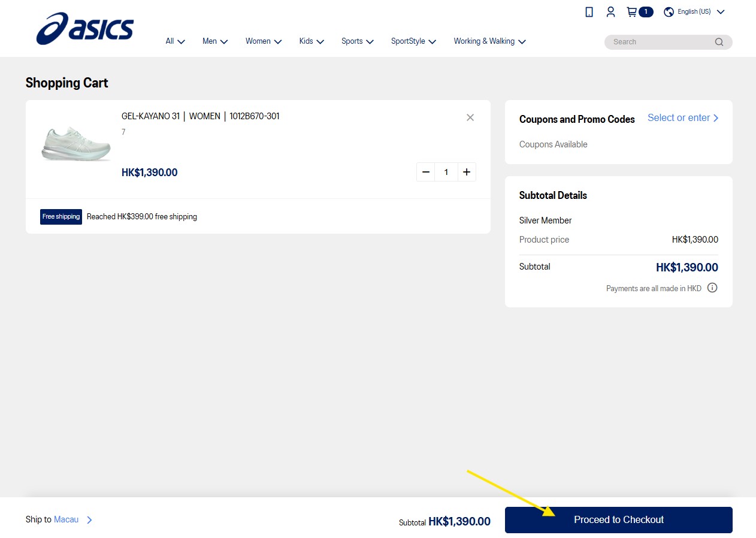756x538 pixels.
Task: Decrease quantity with the minus button
Action: pos(426,172)
